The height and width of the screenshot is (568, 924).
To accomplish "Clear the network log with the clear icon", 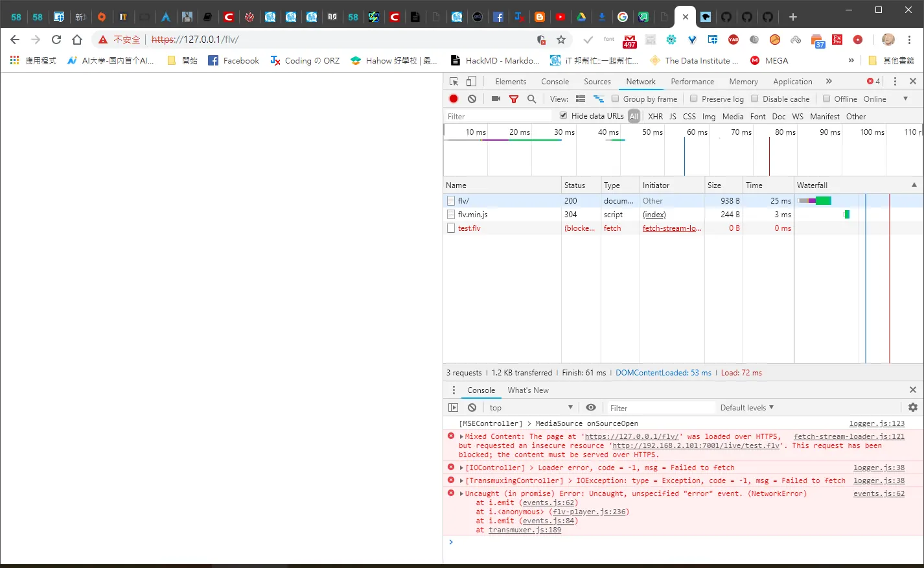I will [x=472, y=99].
